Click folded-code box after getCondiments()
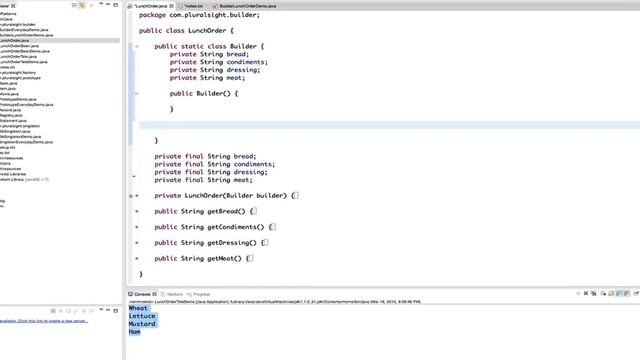This screenshot has width=640, height=360. (273, 227)
